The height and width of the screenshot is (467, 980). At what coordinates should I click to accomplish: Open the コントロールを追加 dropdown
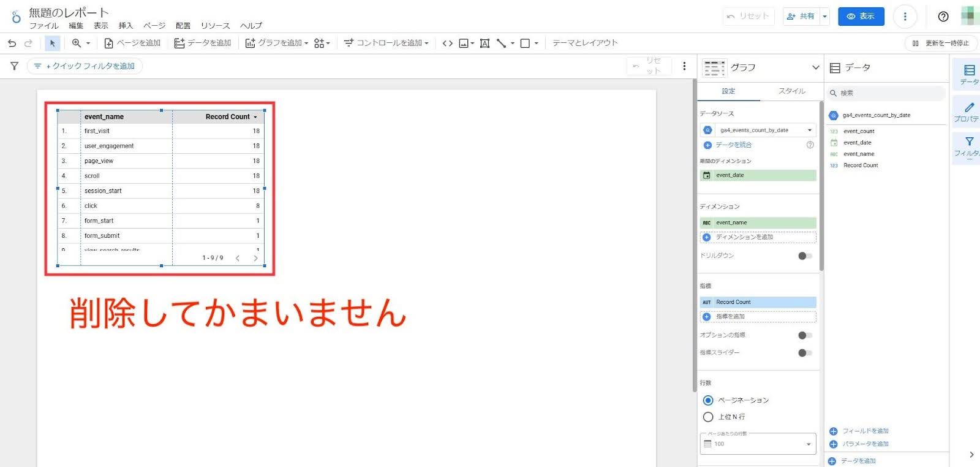click(x=386, y=43)
